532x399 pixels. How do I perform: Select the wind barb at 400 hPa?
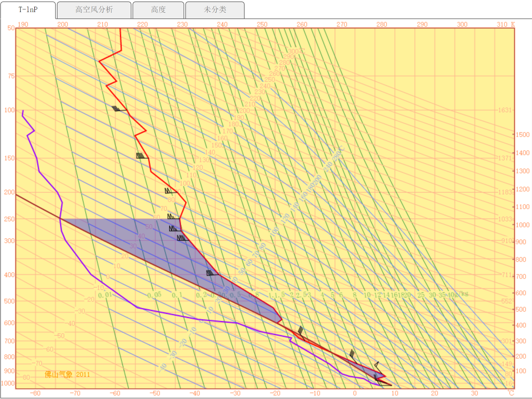(211, 273)
